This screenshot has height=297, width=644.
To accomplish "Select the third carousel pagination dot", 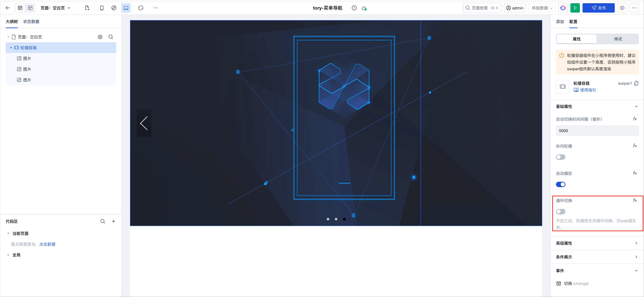I will click(344, 219).
